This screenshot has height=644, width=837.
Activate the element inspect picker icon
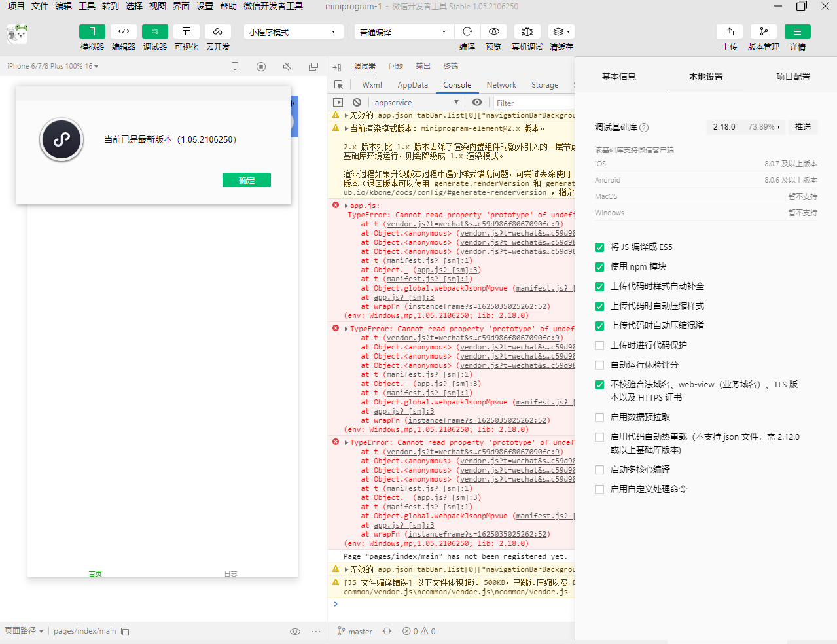click(338, 85)
